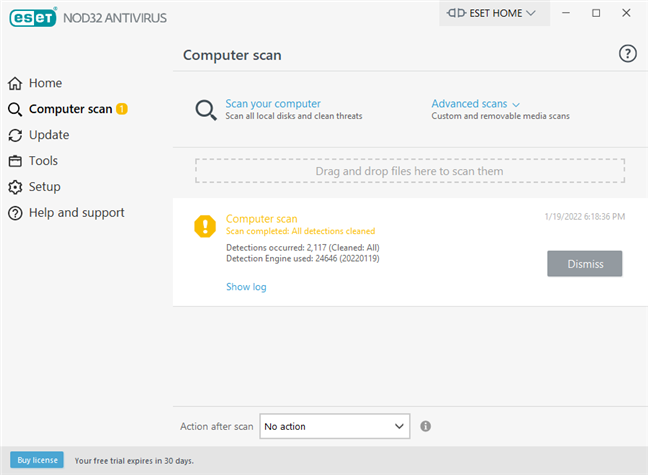Click the ESET HOME link icon

point(456,13)
